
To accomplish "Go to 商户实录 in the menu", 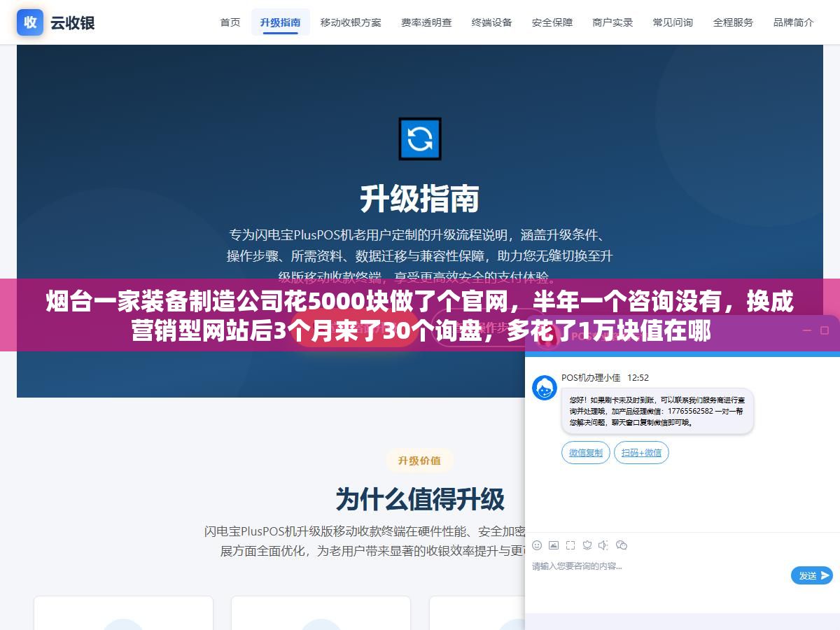I will click(612, 22).
